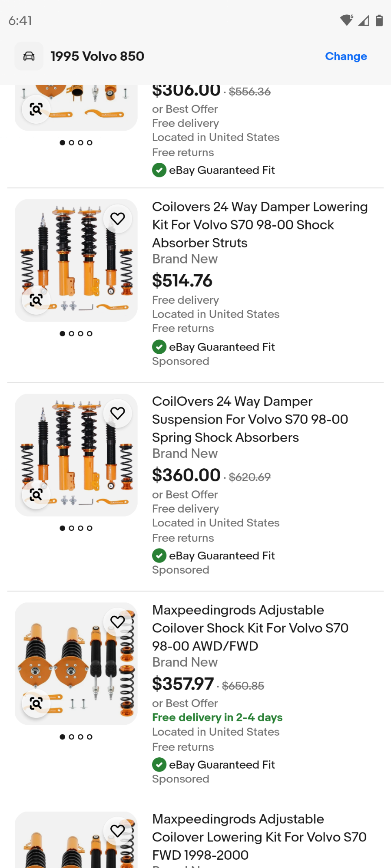
Task: Save the $514.76 coilovers to watchlist
Action: pyautogui.click(x=117, y=218)
